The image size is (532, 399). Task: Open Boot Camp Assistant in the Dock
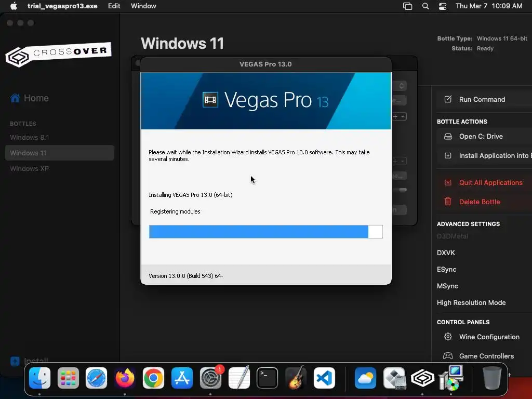click(x=394, y=378)
